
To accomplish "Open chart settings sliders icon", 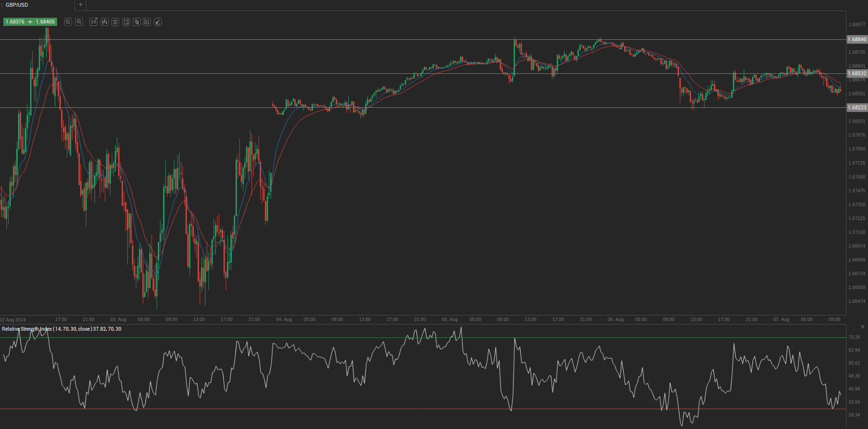I will pos(115,22).
